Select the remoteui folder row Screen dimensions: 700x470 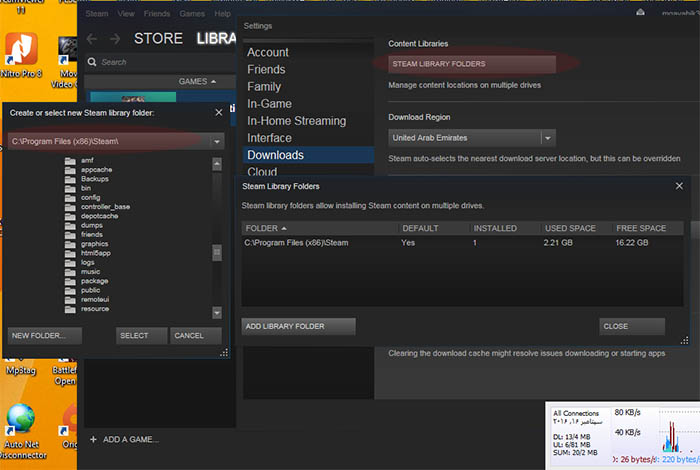[x=87, y=299]
